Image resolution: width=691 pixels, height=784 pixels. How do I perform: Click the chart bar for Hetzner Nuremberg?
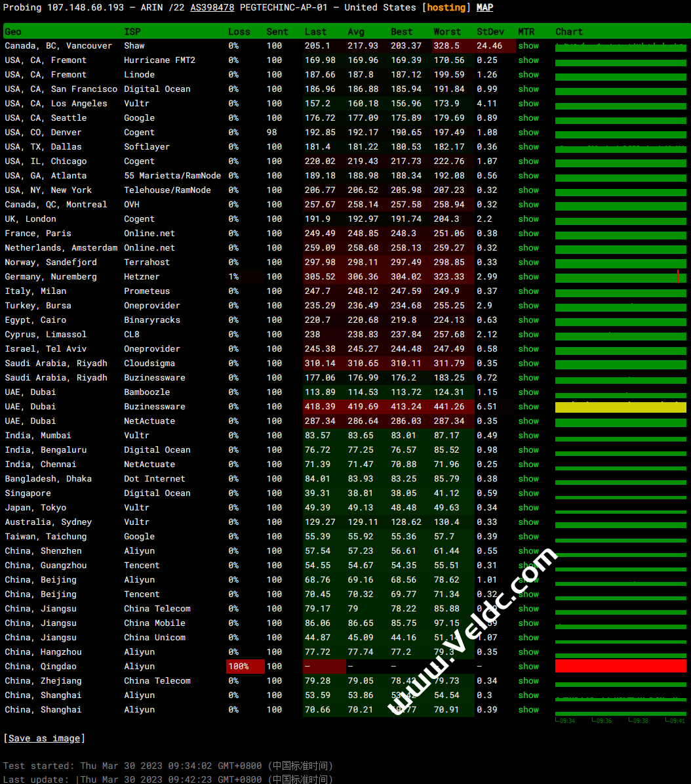click(x=621, y=277)
